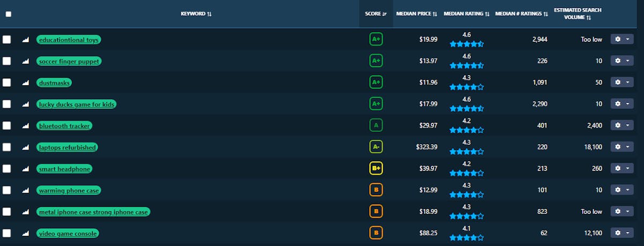
Task: Open the dustmasks keyword link
Action: point(54,83)
